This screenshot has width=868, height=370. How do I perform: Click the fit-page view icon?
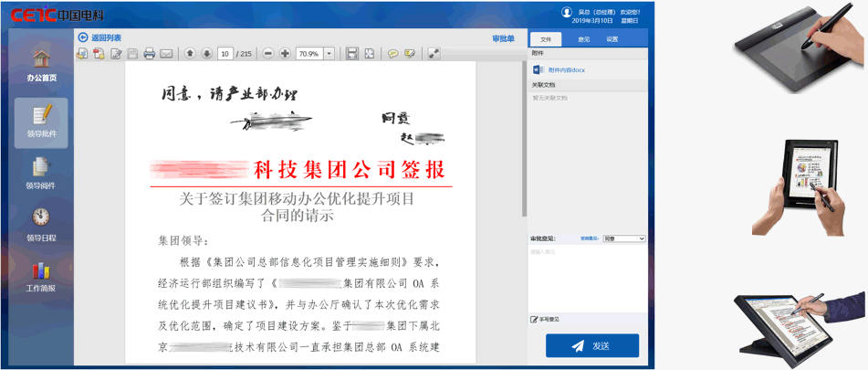click(370, 54)
